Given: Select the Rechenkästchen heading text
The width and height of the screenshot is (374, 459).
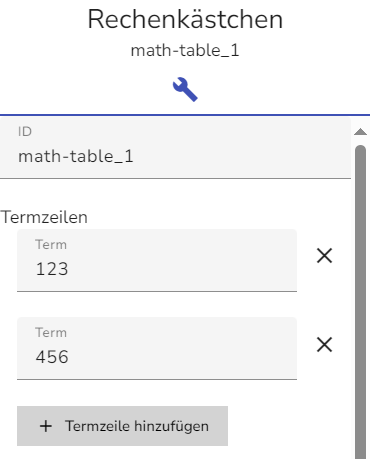Looking at the screenshot, I should pos(185,19).
